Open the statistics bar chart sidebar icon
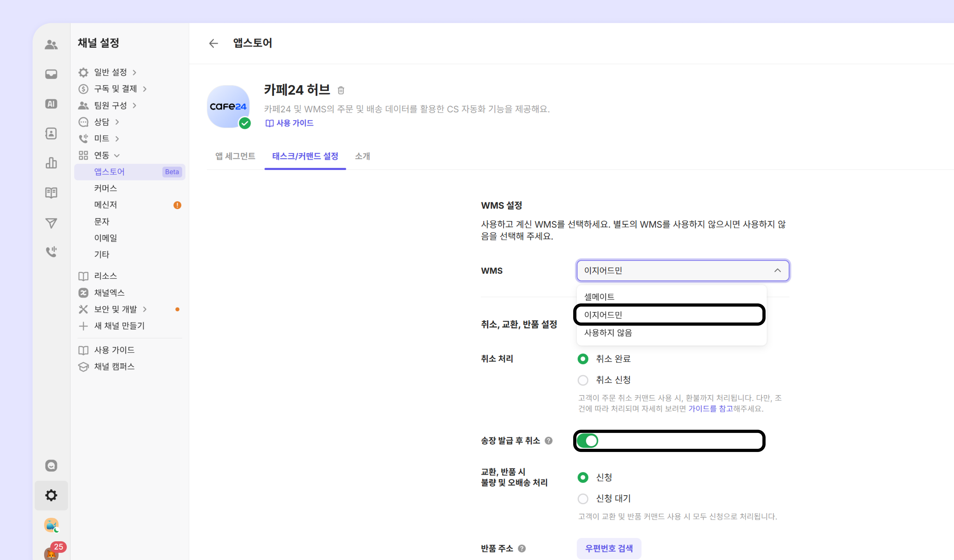 tap(51, 163)
